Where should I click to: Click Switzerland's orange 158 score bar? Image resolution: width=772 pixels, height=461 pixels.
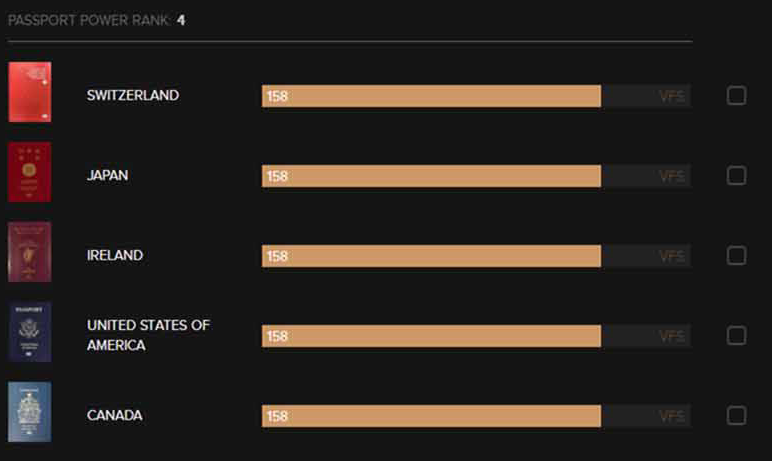431,96
